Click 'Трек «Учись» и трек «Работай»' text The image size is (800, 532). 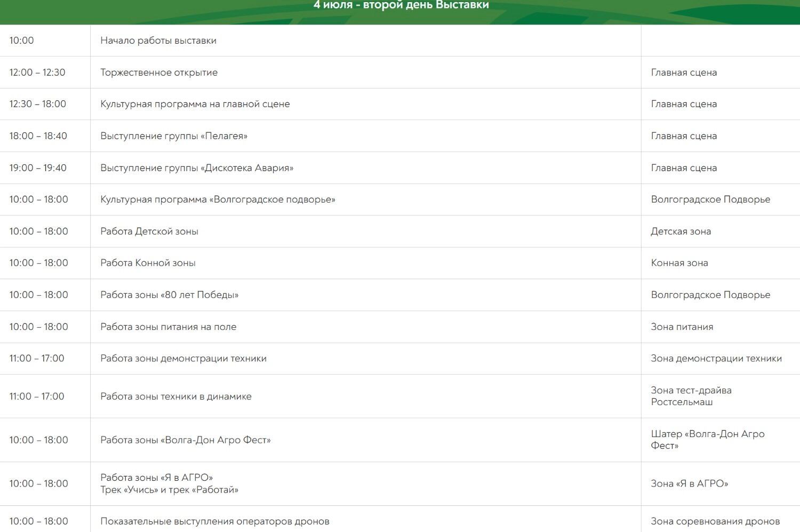coord(169,489)
